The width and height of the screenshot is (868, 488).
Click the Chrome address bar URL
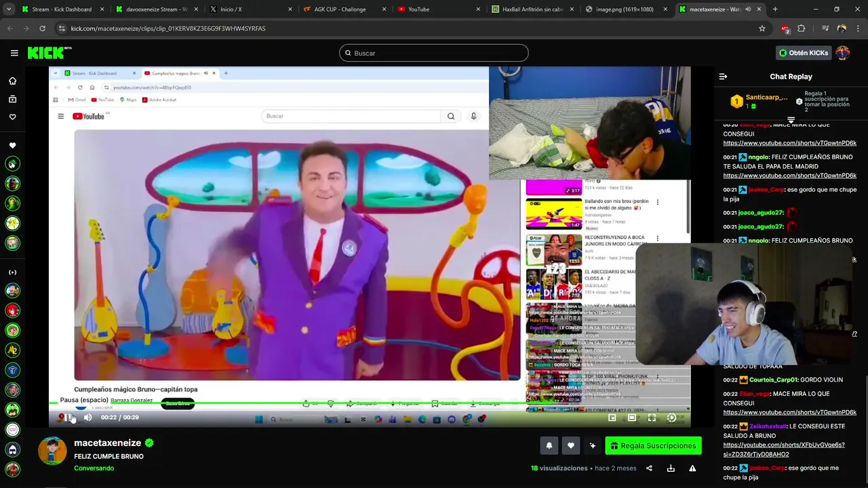[x=168, y=28]
